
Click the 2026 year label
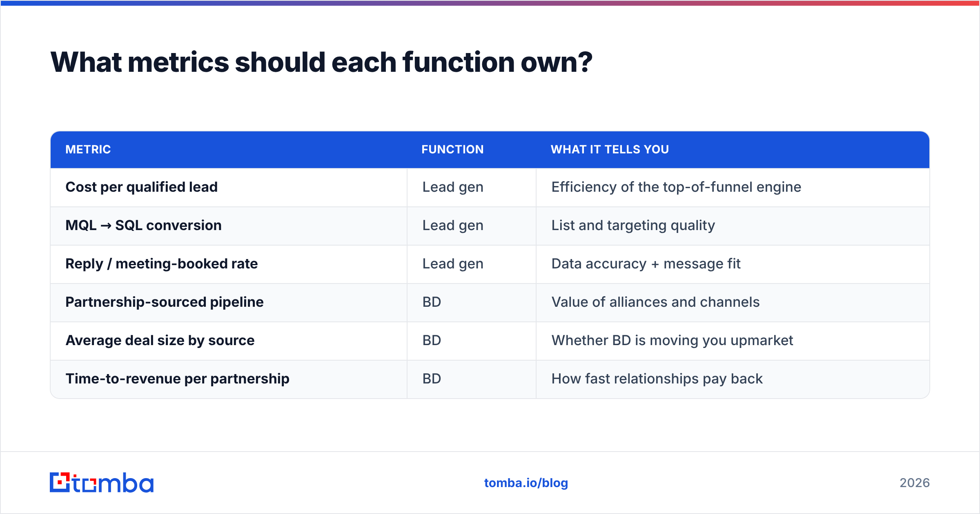915,483
